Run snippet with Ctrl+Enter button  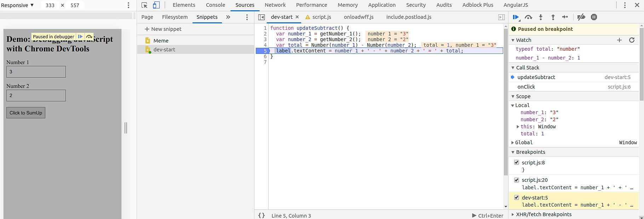click(488, 215)
